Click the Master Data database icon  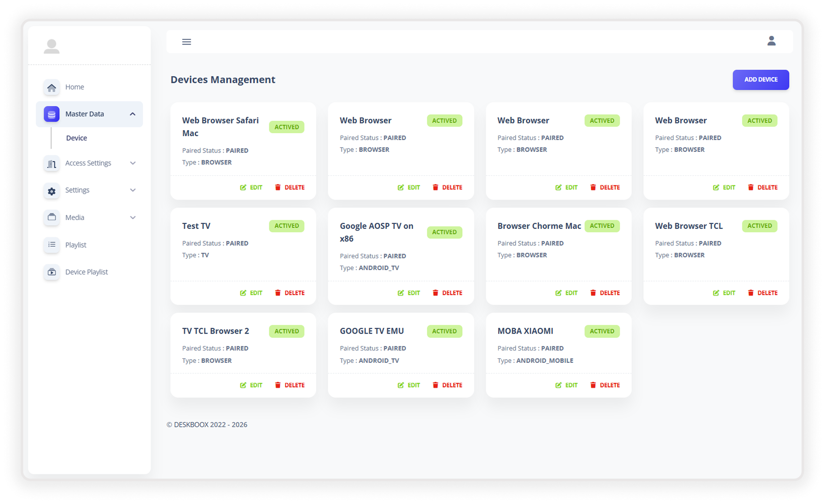click(x=51, y=114)
